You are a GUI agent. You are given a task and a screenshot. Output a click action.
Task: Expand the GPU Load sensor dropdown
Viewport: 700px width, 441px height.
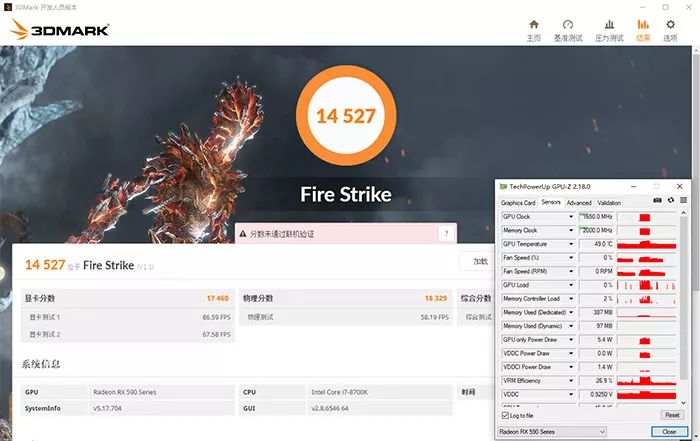[x=571, y=285]
